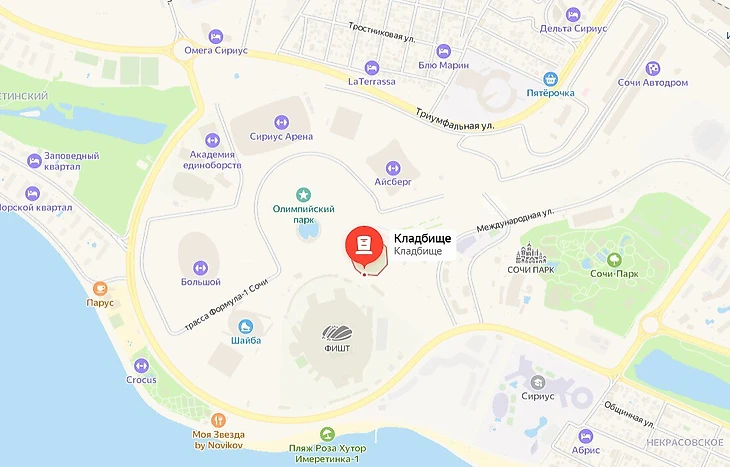The height and width of the screenshot is (467, 730).
Task: Select the Большой ice palace icon
Action: (x=201, y=268)
